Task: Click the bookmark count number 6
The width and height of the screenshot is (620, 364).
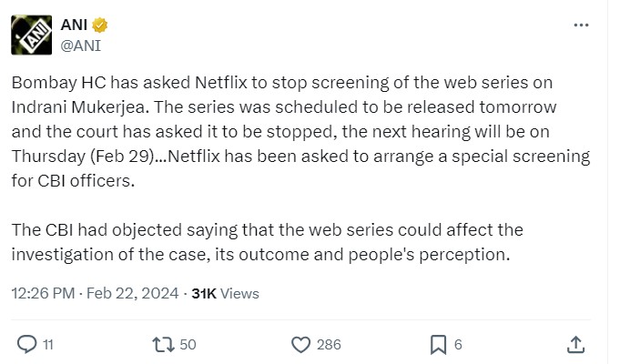Action: 458,344
